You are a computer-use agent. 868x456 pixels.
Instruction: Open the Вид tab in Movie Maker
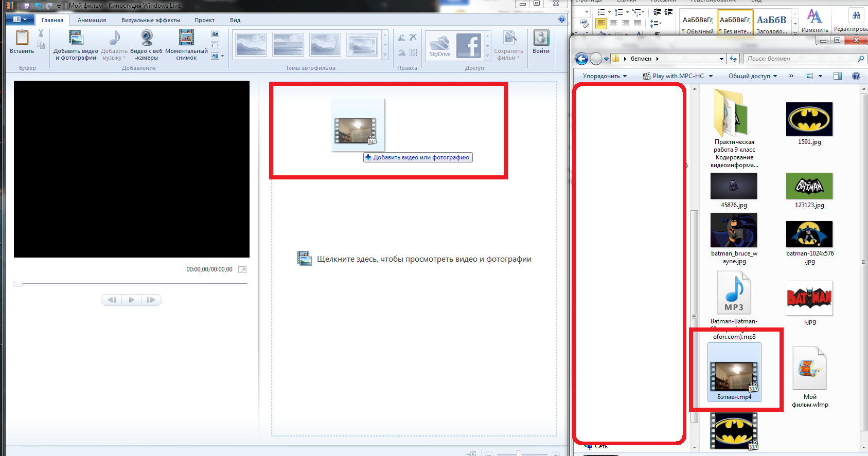[x=235, y=20]
